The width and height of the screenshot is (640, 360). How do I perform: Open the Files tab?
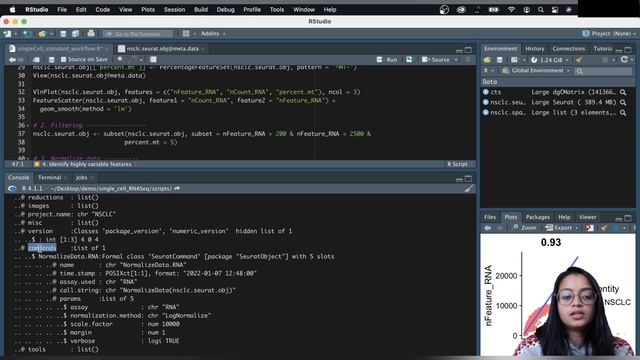490,217
